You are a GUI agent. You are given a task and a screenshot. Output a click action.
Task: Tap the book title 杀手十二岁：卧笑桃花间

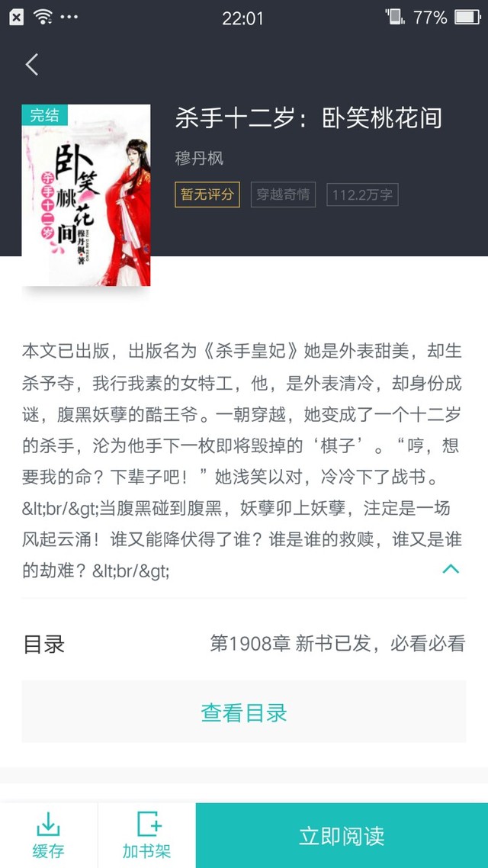(x=308, y=118)
